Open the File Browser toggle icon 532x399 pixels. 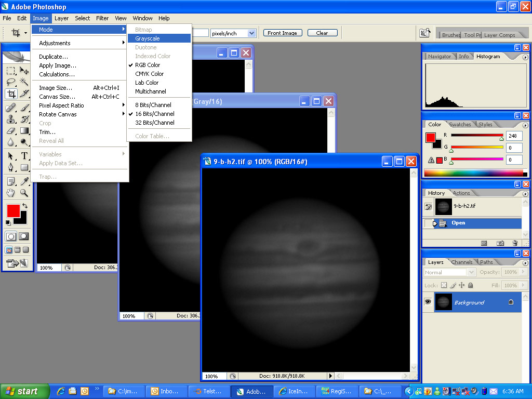[425, 33]
